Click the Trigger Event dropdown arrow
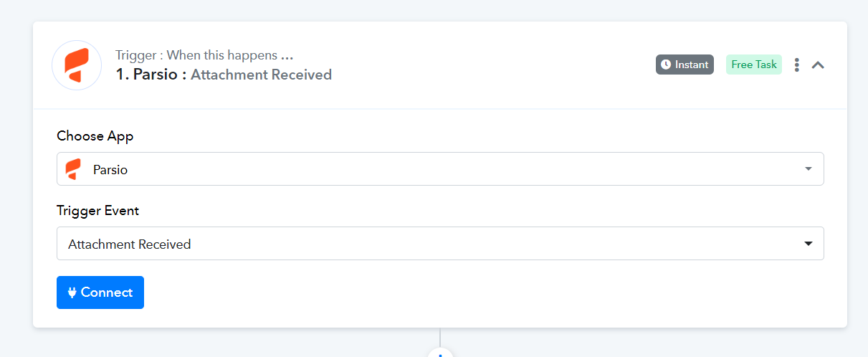868x357 pixels. pos(809,244)
